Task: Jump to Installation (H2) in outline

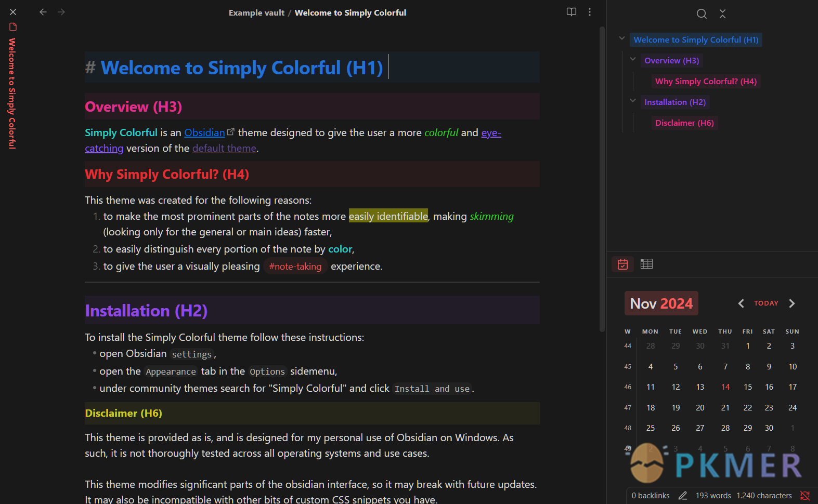Action: point(675,102)
